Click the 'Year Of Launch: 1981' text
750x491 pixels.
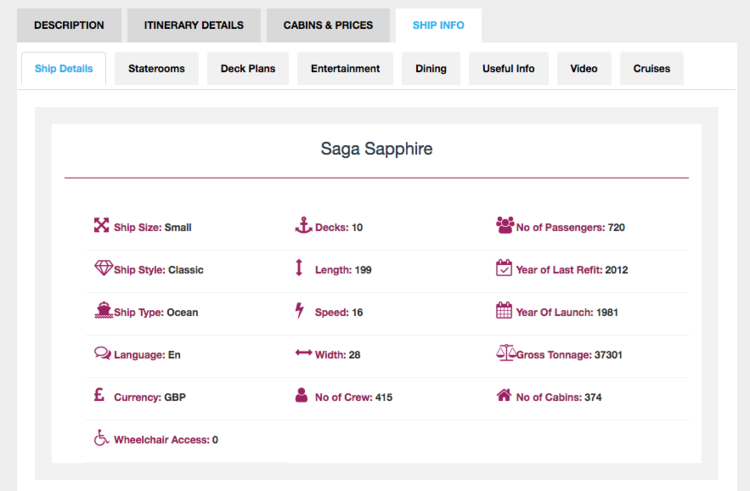click(567, 313)
